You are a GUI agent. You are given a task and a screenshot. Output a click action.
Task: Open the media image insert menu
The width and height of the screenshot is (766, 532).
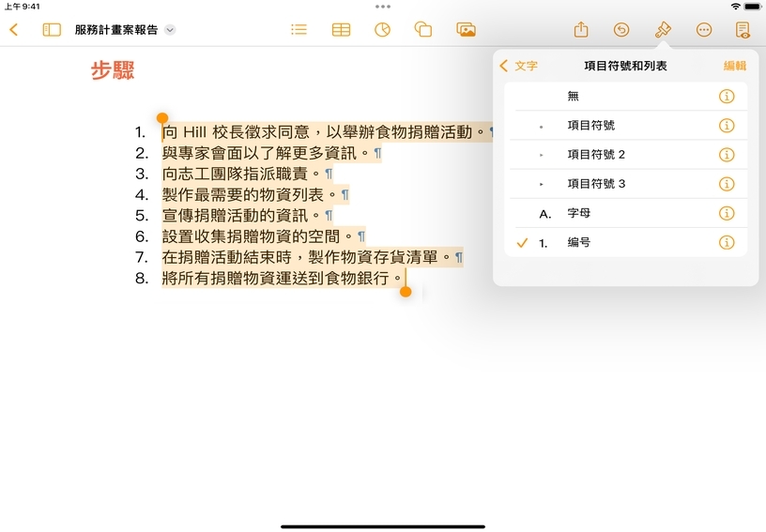[466, 30]
